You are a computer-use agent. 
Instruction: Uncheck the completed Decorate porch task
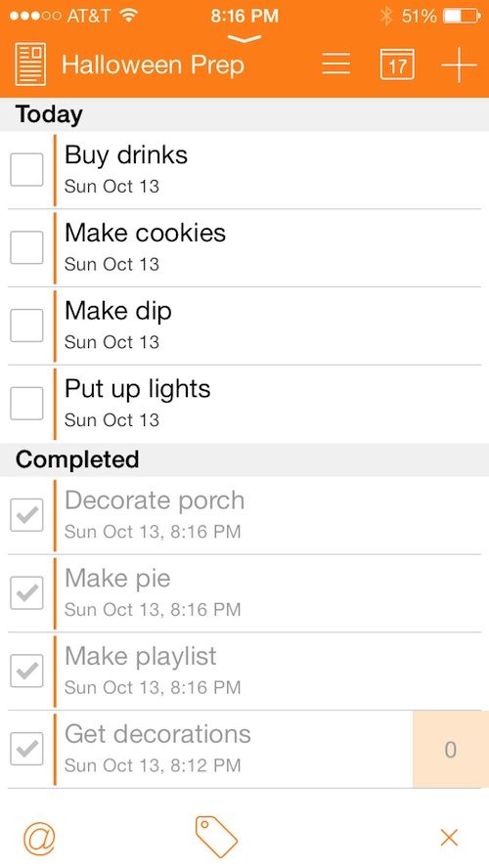(x=26, y=515)
